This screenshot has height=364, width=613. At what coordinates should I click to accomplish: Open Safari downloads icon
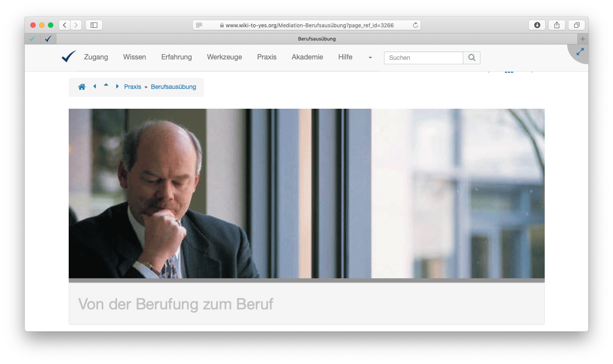(537, 25)
